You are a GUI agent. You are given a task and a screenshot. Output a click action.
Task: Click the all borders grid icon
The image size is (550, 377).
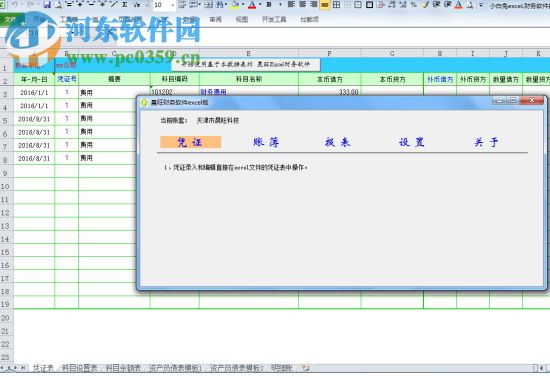[x=336, y=5]
